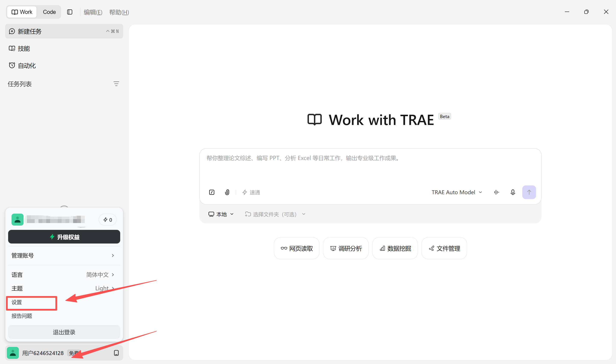Image resolution: width=616 pixels, height=364 pixels.
Task: Click the lightning credits badge showing 0
Action: (108, 220)
